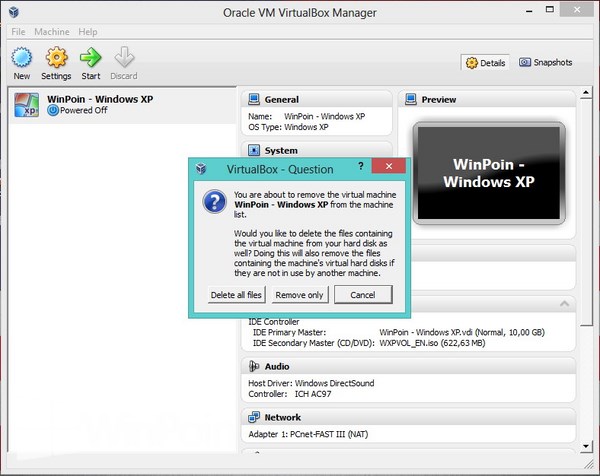
Task: Click the cube icon in Question dialog title
Action: tap(201, 168)
